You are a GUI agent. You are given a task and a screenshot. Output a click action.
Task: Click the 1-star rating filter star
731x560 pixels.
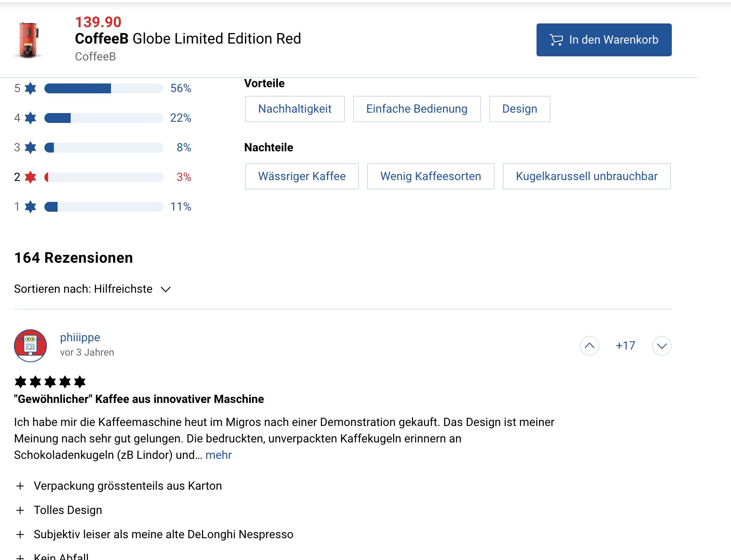30,207
